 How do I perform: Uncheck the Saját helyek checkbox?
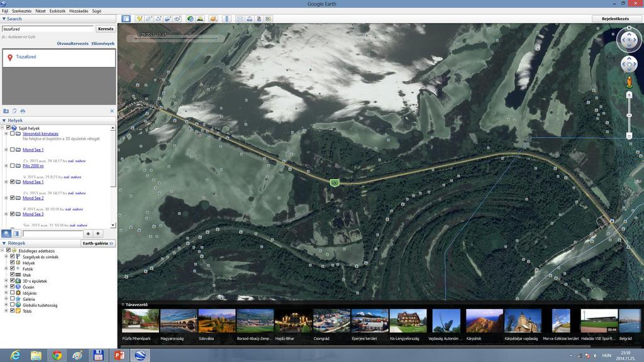(8, 128)
